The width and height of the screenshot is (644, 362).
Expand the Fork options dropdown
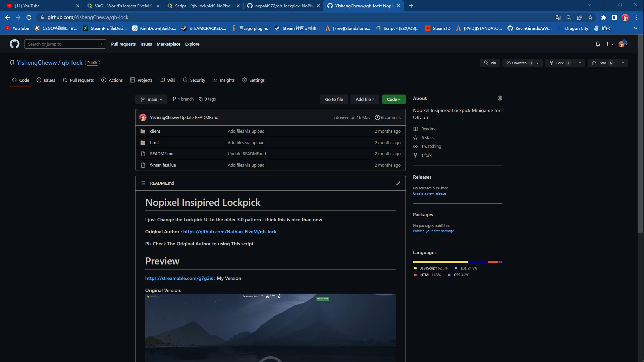click(580, 63)
